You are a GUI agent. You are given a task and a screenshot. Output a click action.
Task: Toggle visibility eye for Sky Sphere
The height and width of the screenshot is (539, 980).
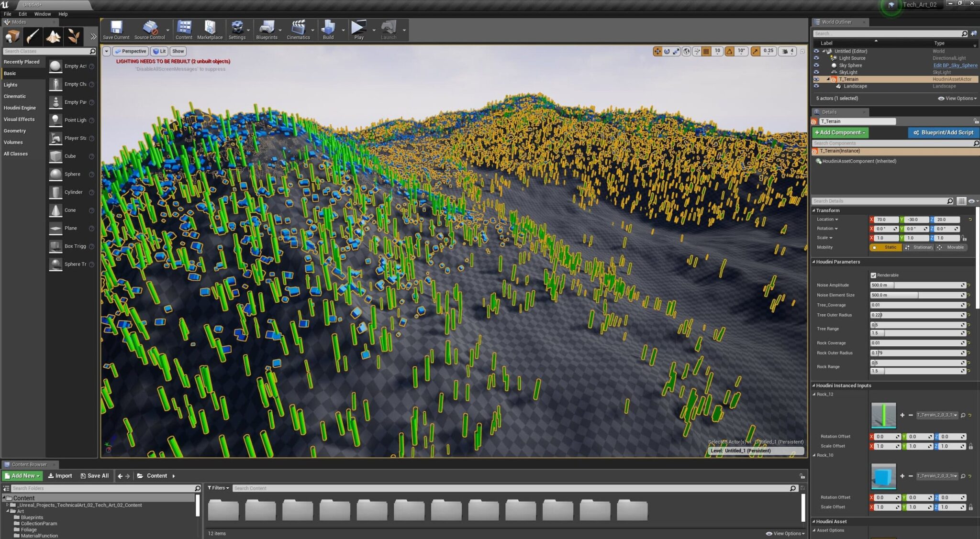(816, 65)
